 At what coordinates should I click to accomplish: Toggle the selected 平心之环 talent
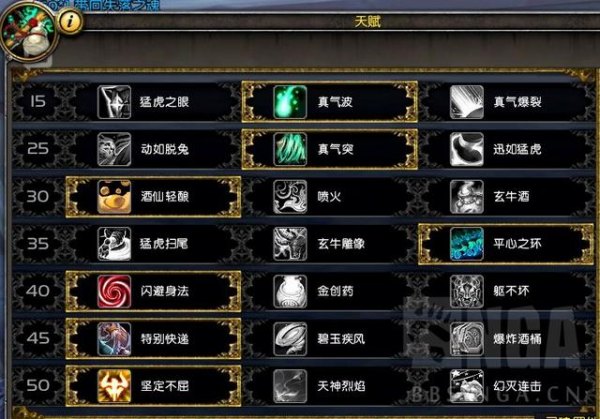point(505,244)
